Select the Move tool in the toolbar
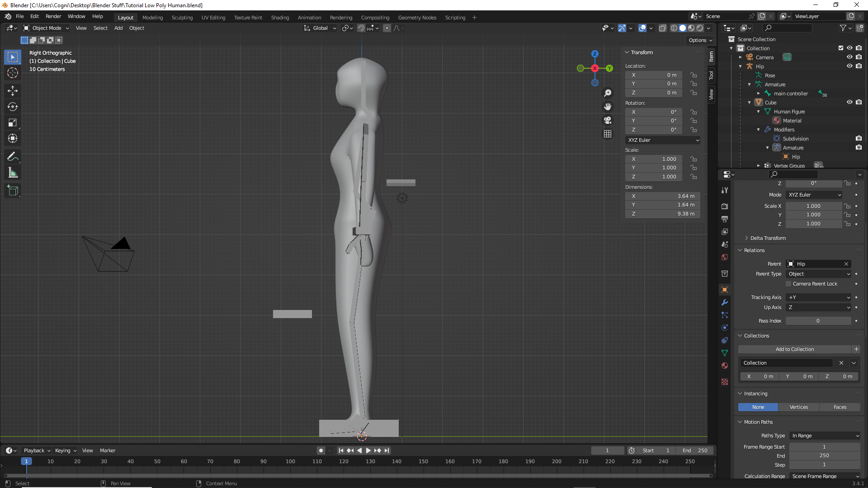Image resolution: width=868 pixels, height=488 pixels. point(12,91)
